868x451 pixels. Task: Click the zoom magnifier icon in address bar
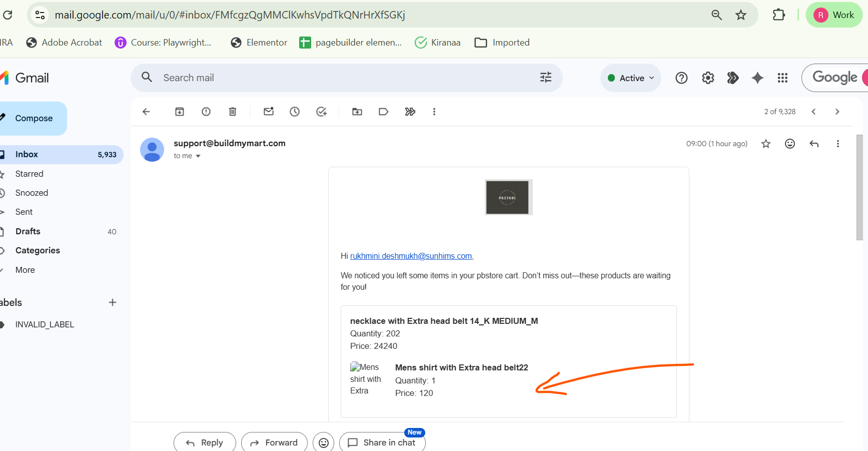(716, 15)
